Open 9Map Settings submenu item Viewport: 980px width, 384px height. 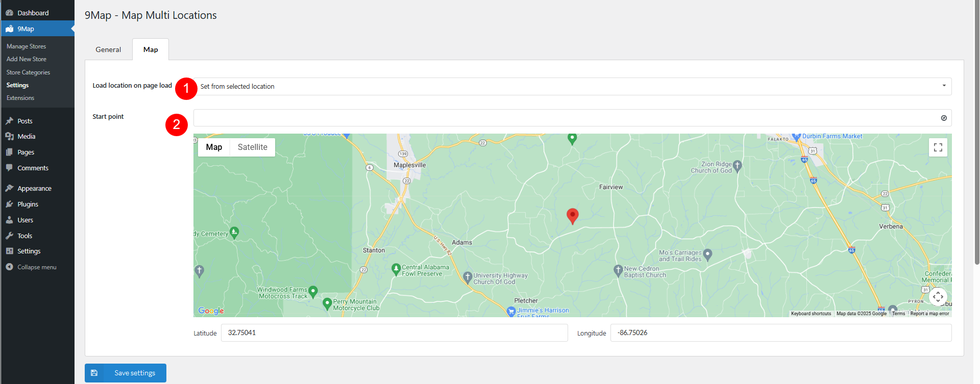[x=17, y=85]
